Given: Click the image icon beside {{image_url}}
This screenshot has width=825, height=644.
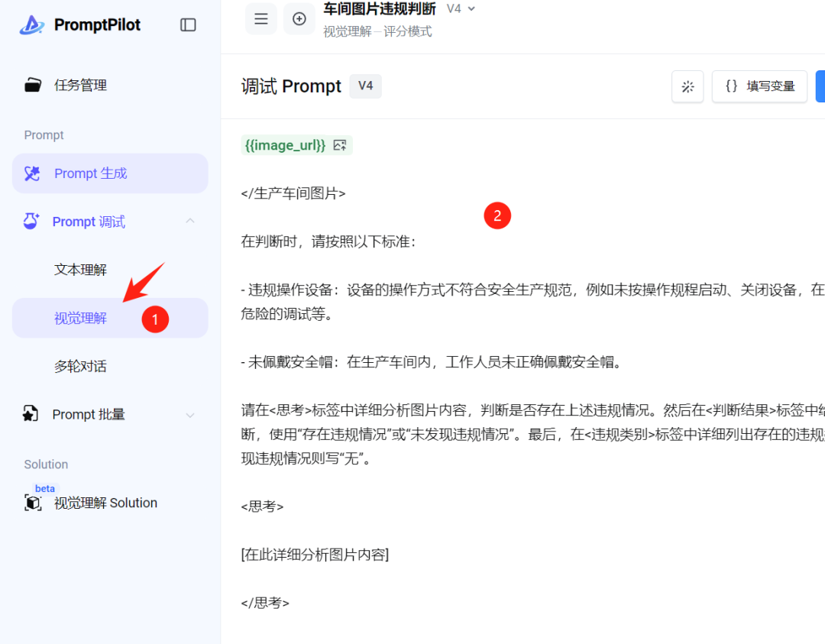Looking at the screenshot, I should click(x=340, y=145).
